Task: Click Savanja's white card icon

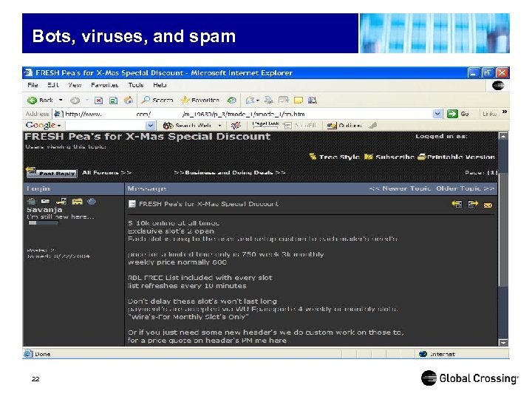Action: (46, 202)
